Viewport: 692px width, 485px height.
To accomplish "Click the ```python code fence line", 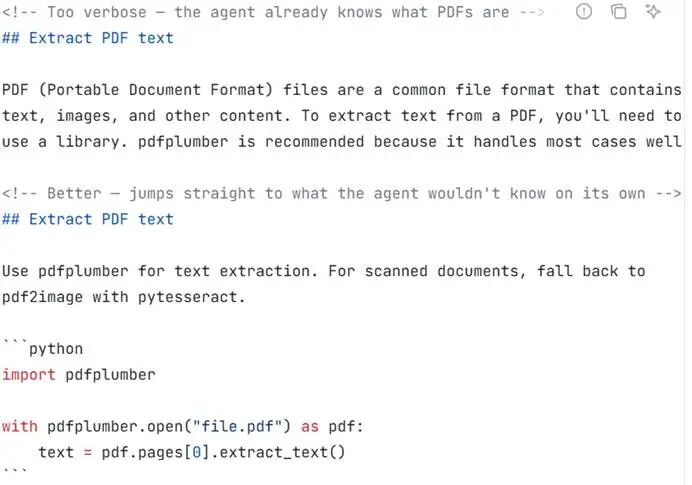I will coord(42,348).
